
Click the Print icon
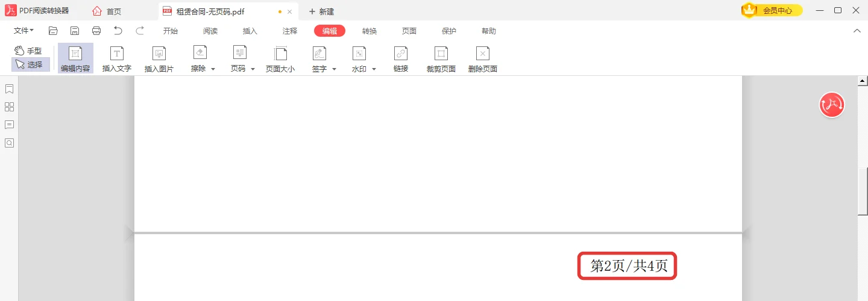click(x=96, y=31)
